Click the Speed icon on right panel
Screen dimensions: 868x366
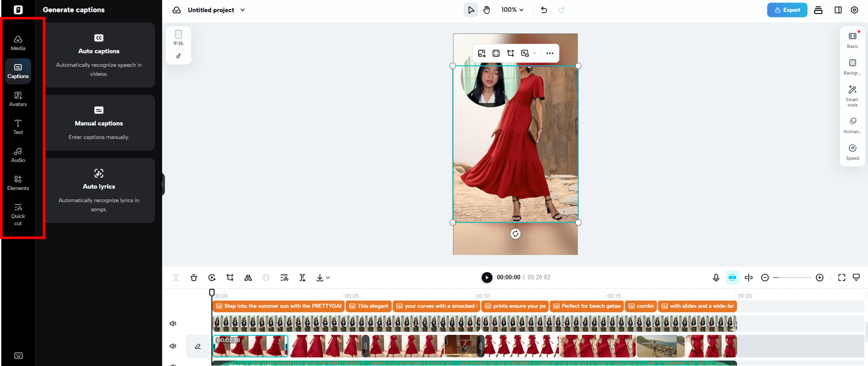coord(852,152)
